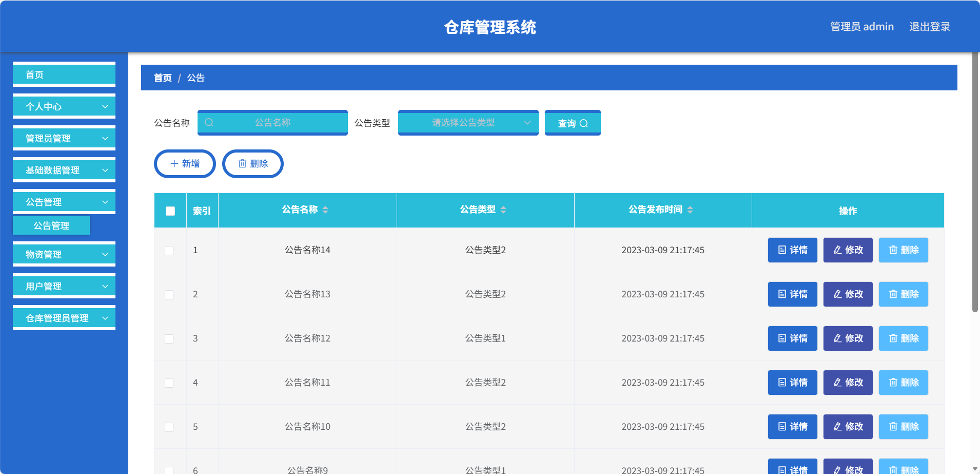Click the timestamp in the 公告名称14 row

pyautogui.click(x=663, y=250)
